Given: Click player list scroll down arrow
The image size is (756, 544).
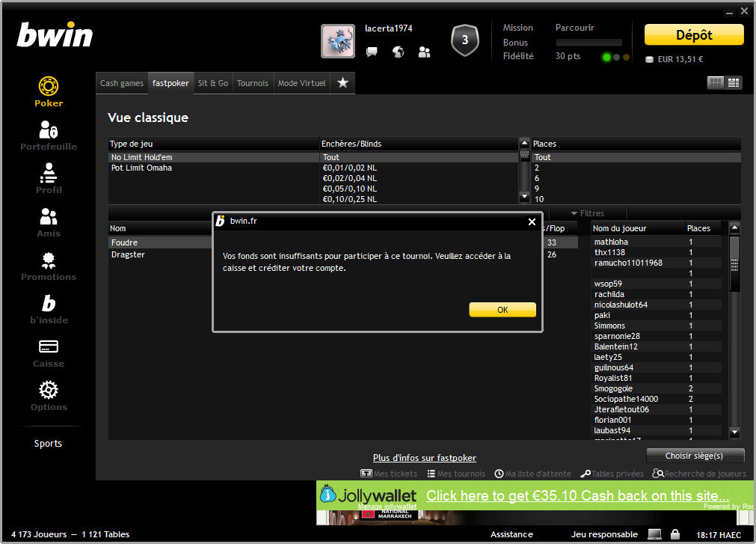Looking at the screenshot, I should 734,433.
